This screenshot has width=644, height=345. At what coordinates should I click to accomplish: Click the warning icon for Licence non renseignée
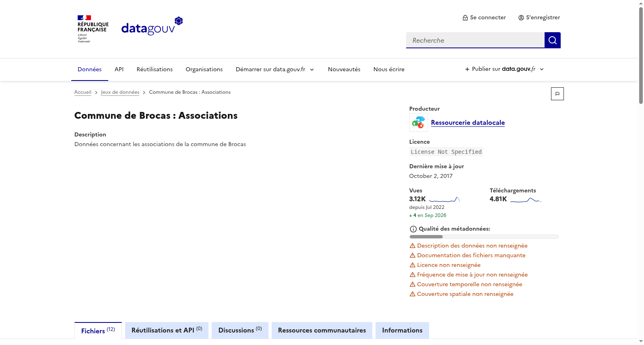pyautogui.click(x=413, y=265)
